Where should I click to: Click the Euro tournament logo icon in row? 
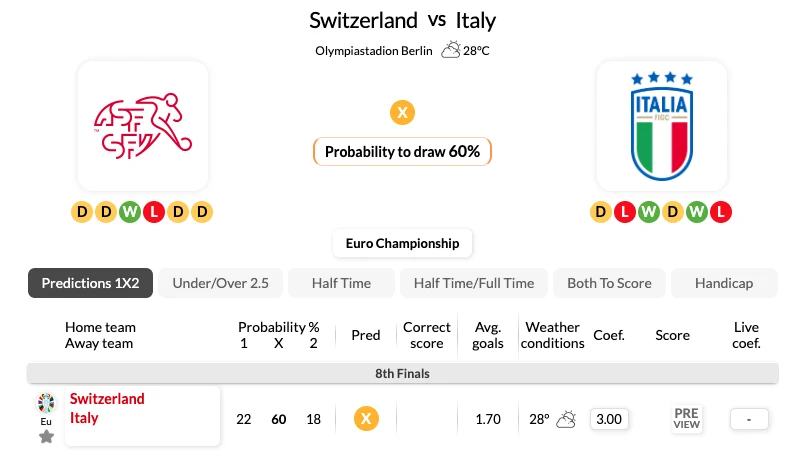[x=46, y=403]
